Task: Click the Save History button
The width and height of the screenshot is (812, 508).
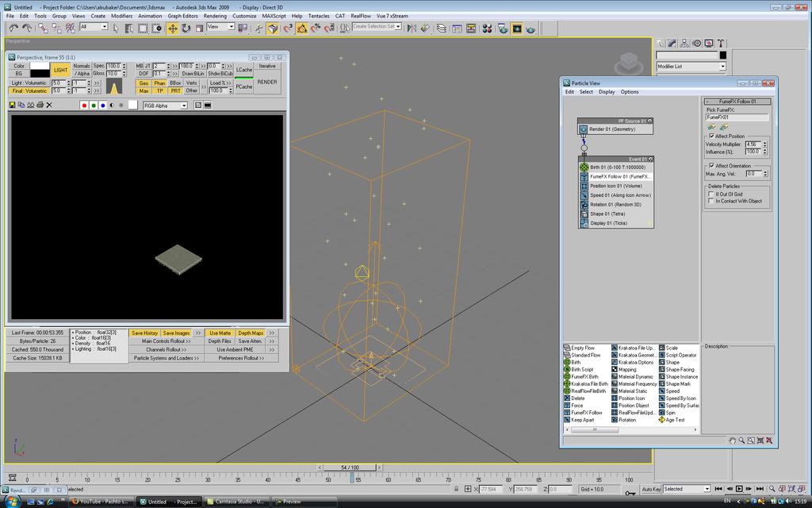Action: tap(144, 333)
